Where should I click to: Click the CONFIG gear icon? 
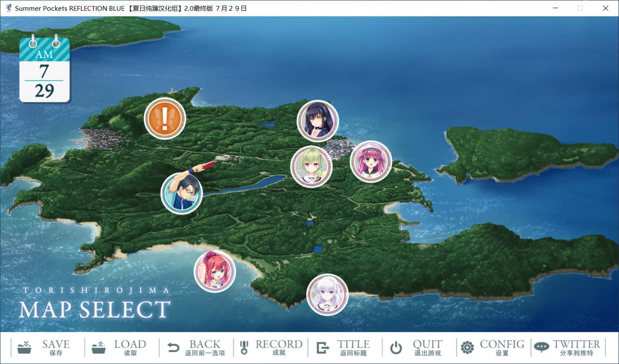click(x=467, y=347)
